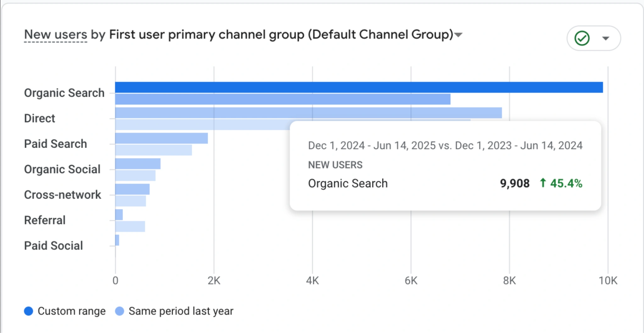Click the underlined New users metric
The height and width of the screenshot is (333, 644).
(x=56, y=35)
